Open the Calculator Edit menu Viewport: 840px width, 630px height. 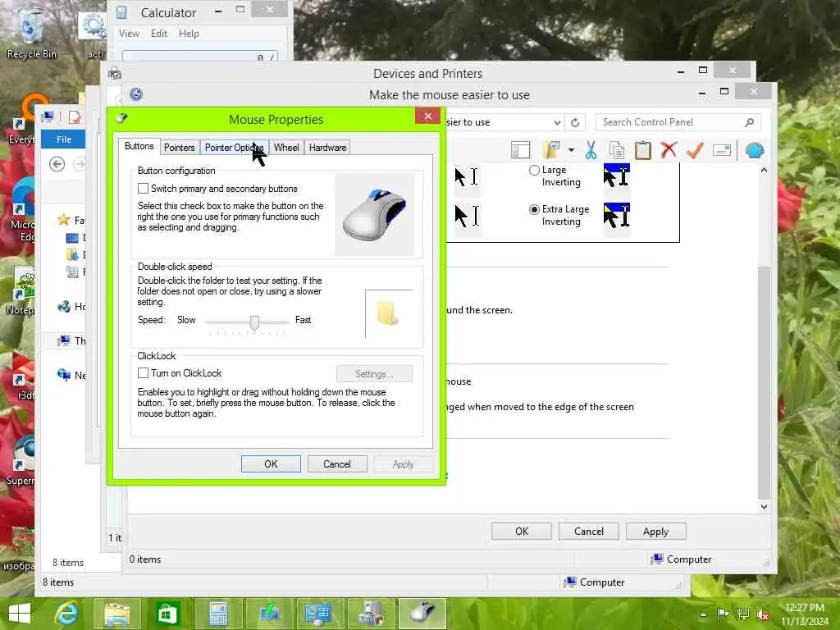[x=159, y=33]
